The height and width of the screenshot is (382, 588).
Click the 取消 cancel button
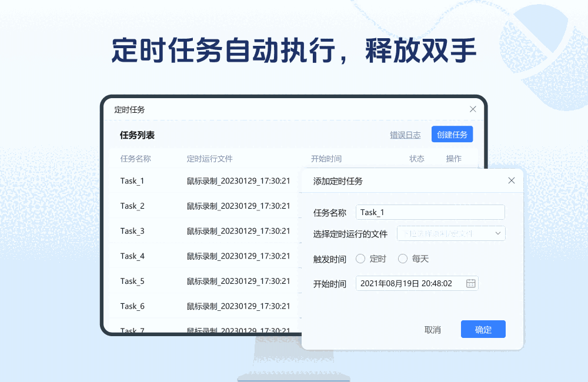point(433,329)
